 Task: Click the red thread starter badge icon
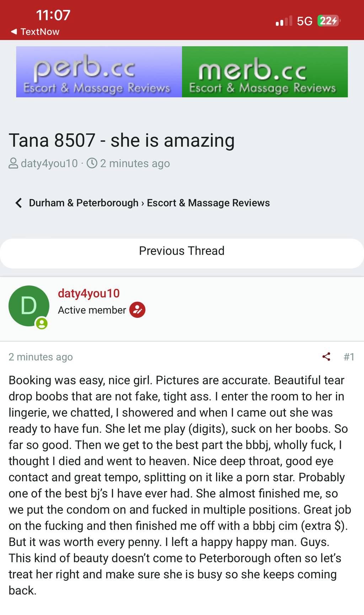click(x=137, y=310)
